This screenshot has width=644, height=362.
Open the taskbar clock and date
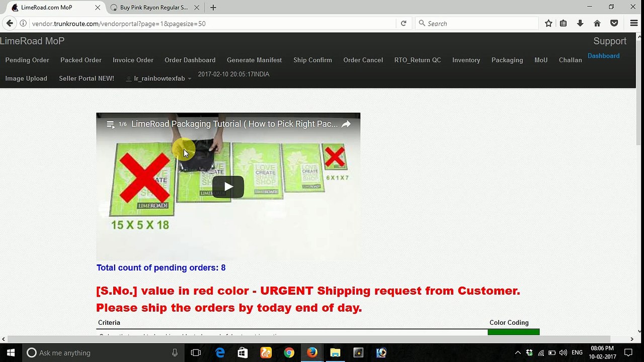coord(603,352)
